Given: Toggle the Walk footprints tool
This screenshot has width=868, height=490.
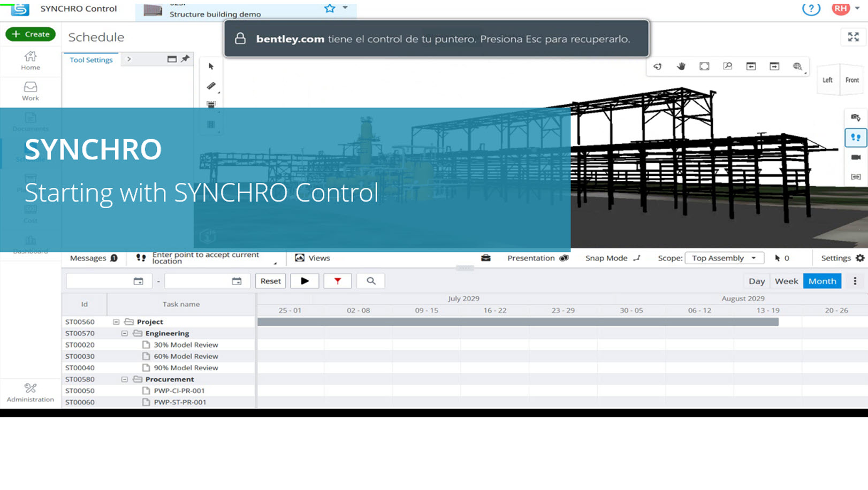Looking at the screenshot, I should (856, 137).
